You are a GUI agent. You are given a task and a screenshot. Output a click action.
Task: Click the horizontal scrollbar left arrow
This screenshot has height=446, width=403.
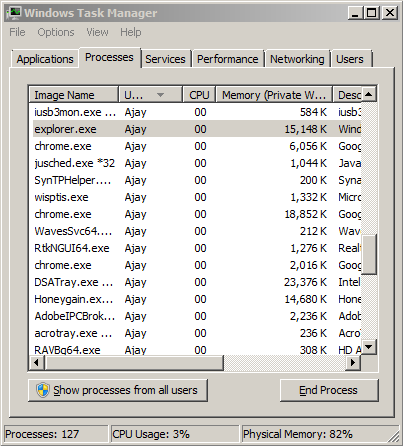37,362
